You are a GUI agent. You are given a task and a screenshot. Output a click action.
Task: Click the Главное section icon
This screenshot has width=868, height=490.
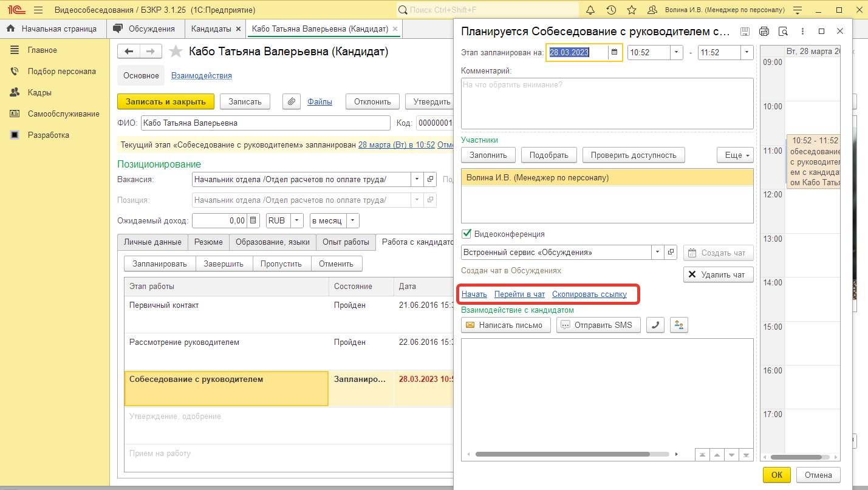click(15, 50)
